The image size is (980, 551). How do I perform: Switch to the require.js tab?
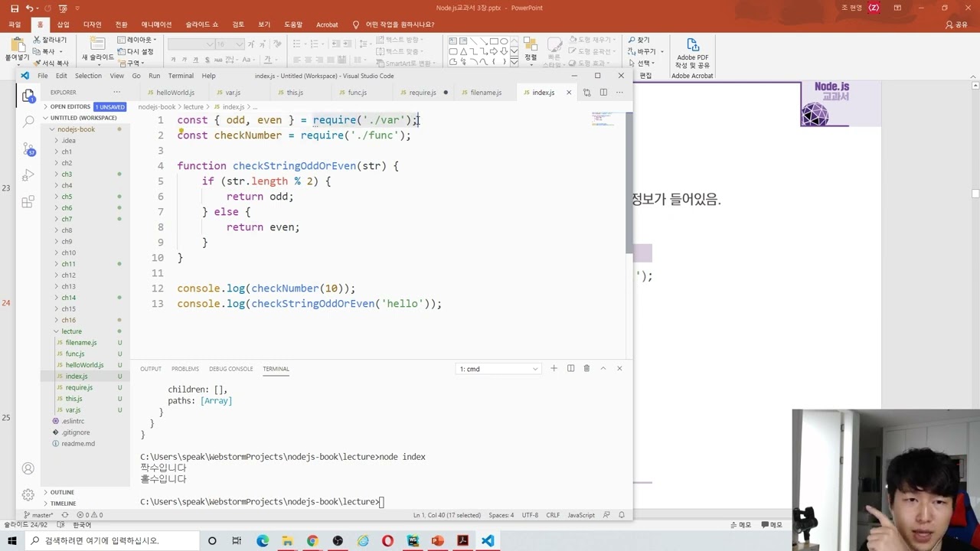pyautogui.click(x=423, y=93)
